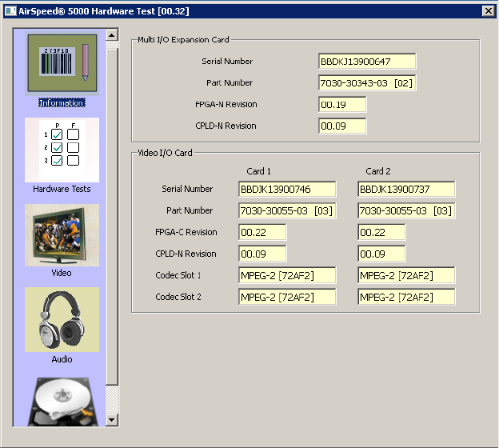Image resolution: width=499 pixels, height=448 pixels.
Task: Open the Hardware Tests checklist icon
Action: [x=62, y=150]
